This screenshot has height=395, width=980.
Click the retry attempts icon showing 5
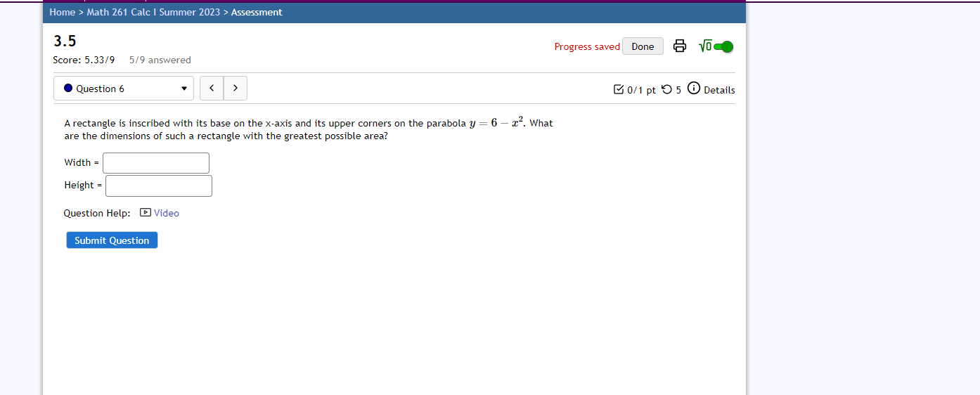click(x=666, y=89)
